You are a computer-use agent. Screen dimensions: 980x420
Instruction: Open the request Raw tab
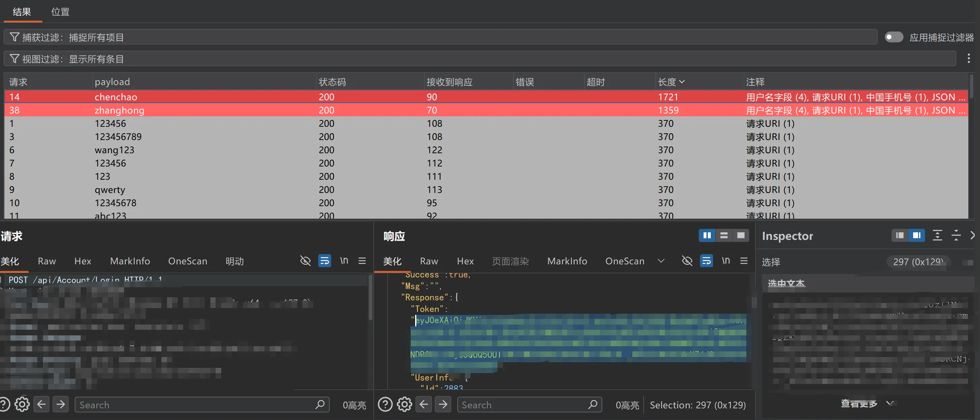47,261
